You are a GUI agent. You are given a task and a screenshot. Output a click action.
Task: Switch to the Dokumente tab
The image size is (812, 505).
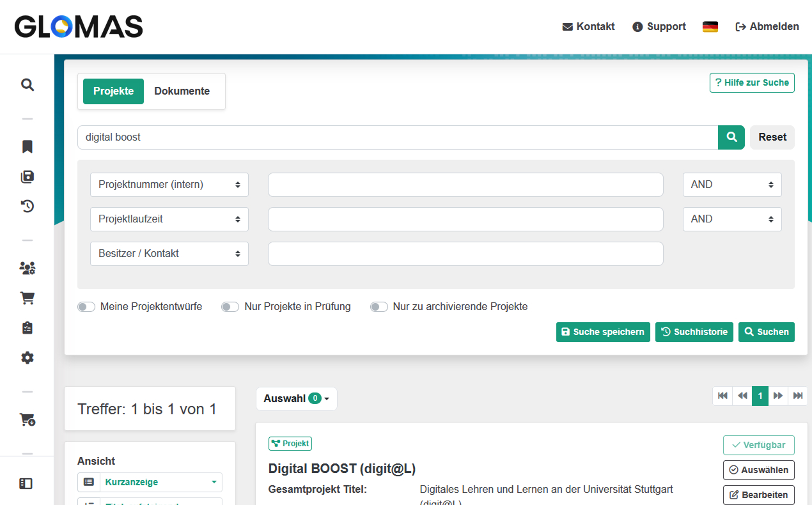[182, 91]
